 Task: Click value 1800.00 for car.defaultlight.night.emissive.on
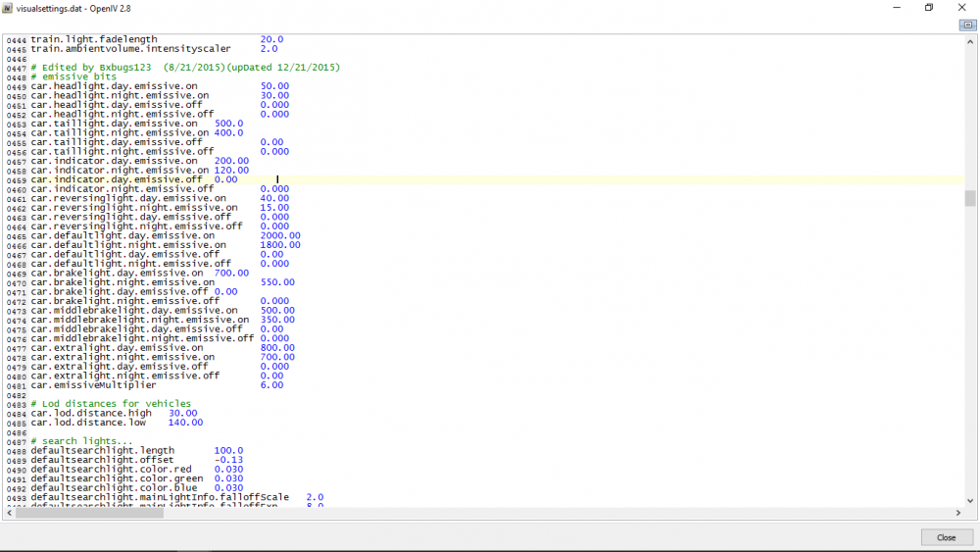pos(280,245)
